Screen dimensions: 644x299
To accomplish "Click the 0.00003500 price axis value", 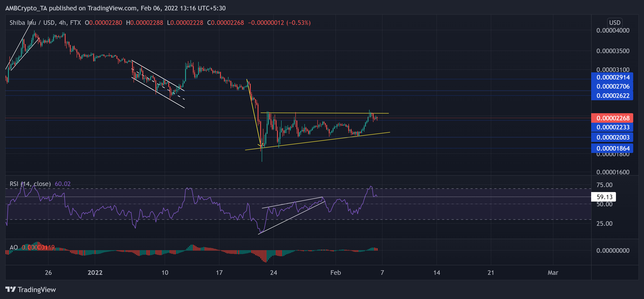I will pyautogui.click(x=613, y=51).
